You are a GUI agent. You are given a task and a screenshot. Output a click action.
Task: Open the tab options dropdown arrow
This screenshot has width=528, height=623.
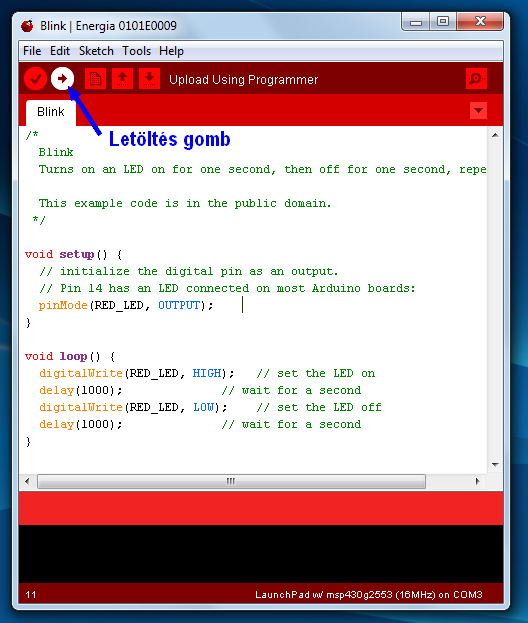click(478, 110)
